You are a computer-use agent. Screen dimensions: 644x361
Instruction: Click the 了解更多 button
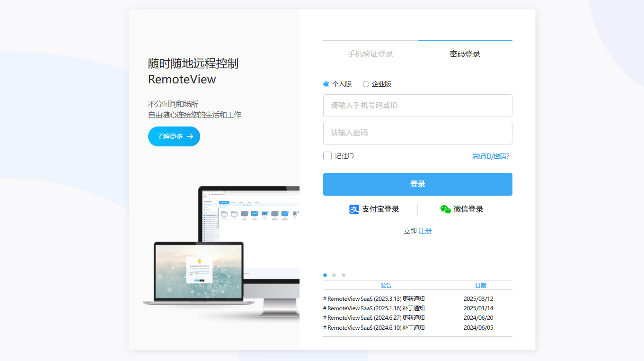point(174,136)
